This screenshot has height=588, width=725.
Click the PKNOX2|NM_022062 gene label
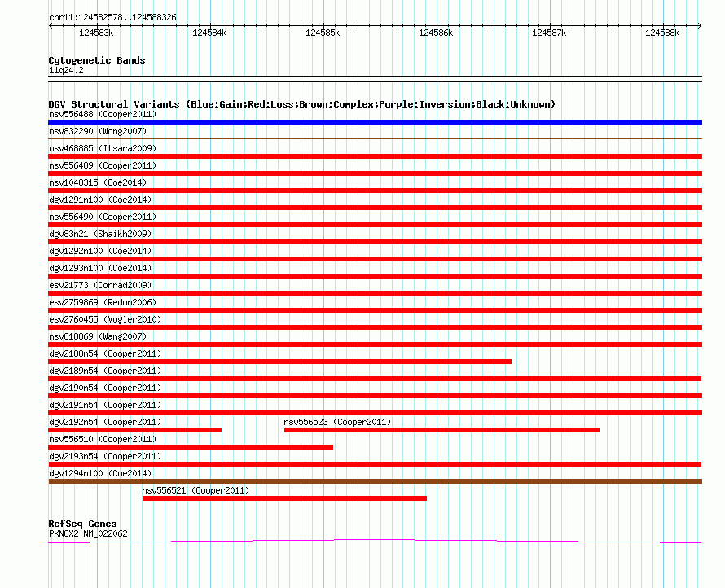88,533
